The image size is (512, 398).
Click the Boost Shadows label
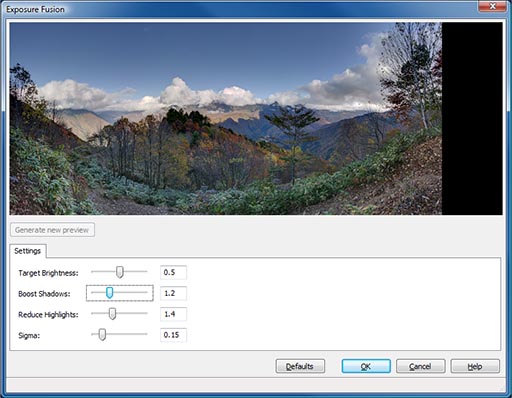(44, 294)
